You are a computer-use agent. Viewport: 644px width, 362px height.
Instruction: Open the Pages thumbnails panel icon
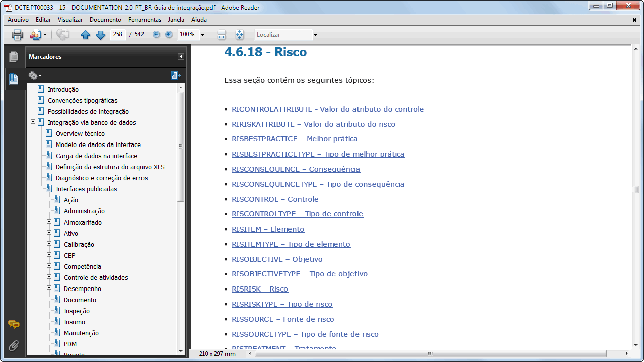tap(14, 57)
